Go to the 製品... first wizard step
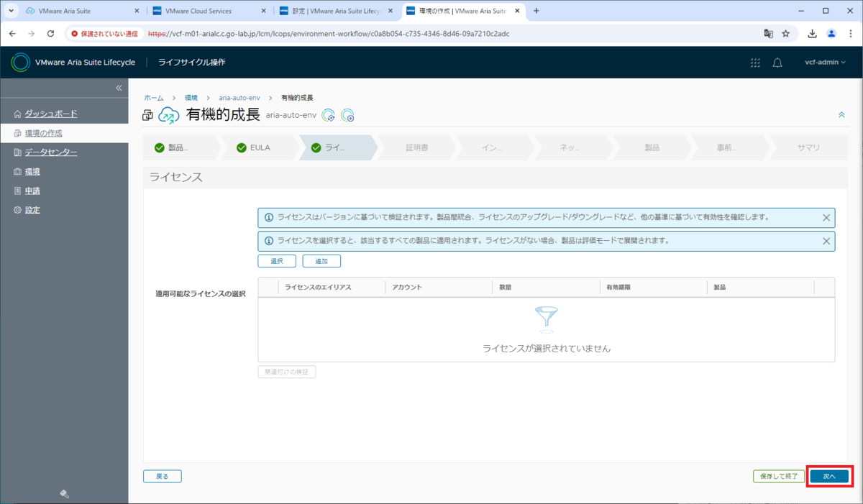863x504 pixels. pos(180,147)
